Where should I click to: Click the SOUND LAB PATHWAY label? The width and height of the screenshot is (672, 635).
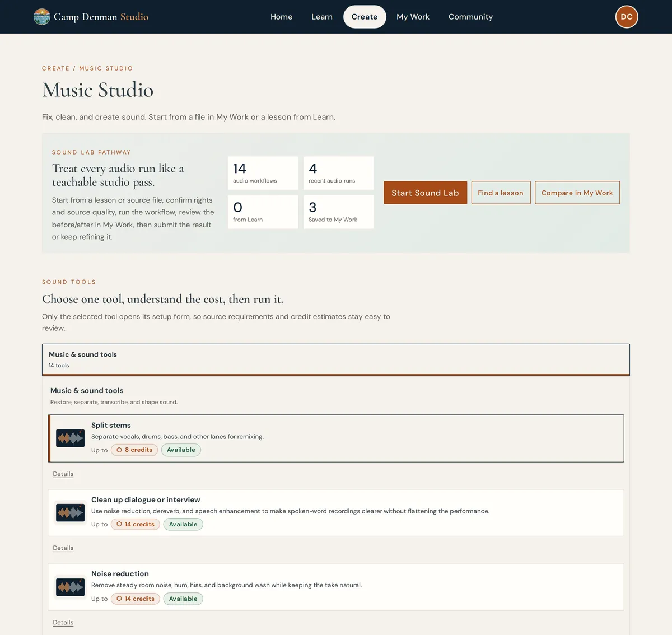pos(91,152)
